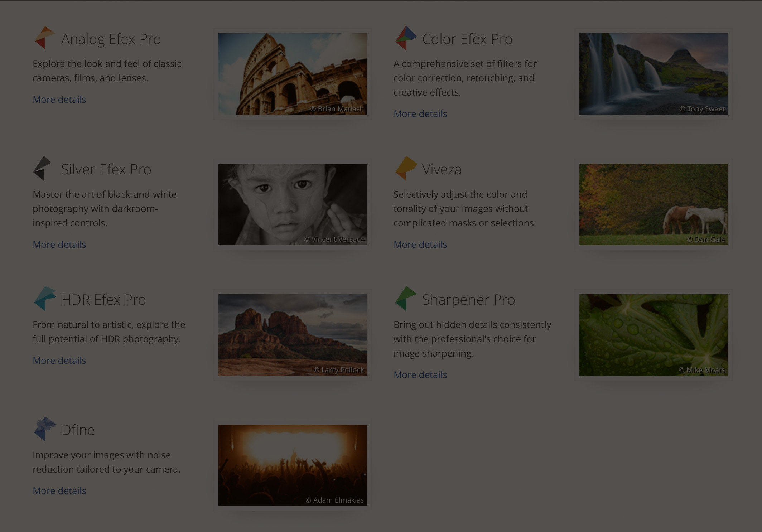Viewport: 762px width, 532px height.
Task: Select the Dfine heading
Action: (x=78, y=430)
